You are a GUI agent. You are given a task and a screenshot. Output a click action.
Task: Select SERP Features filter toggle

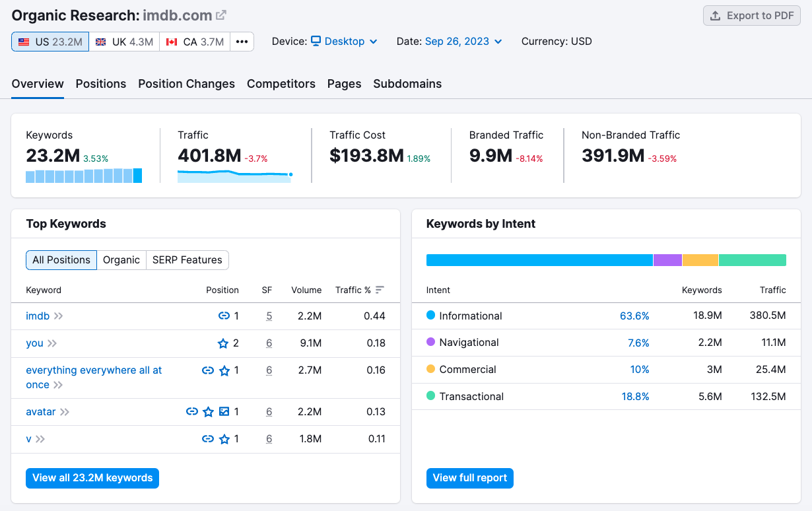187,260
